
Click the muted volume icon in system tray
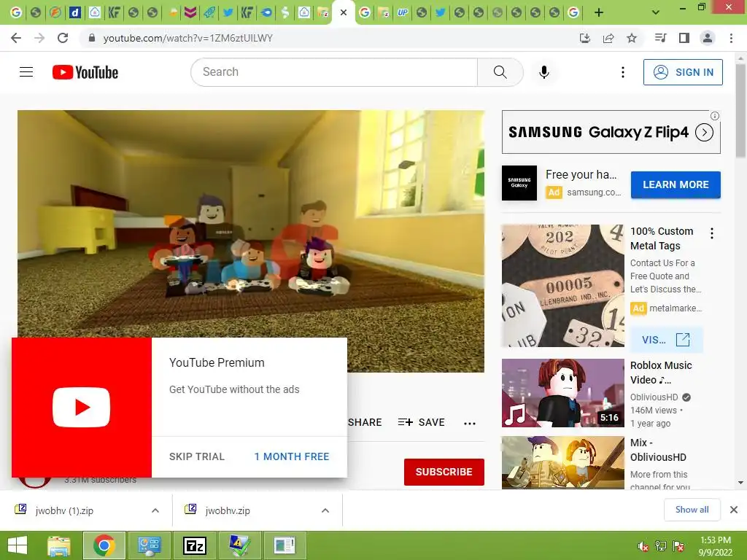tap(643, 546)
